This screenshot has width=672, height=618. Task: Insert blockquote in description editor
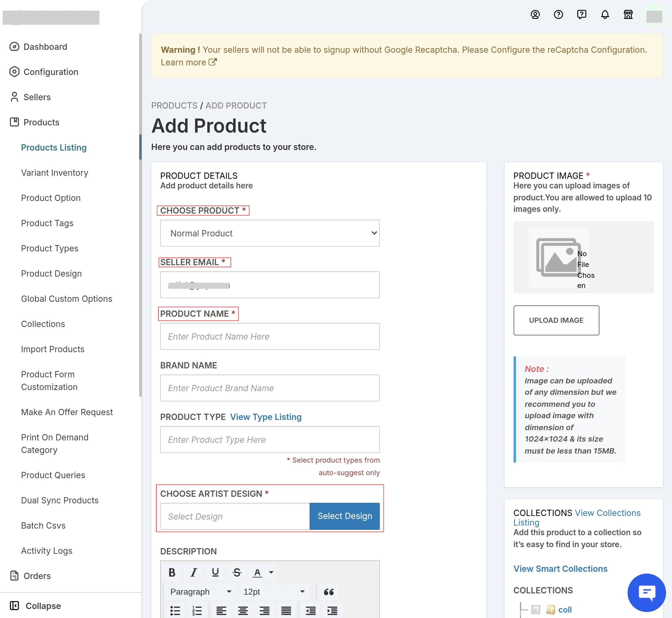pos(328,592)
